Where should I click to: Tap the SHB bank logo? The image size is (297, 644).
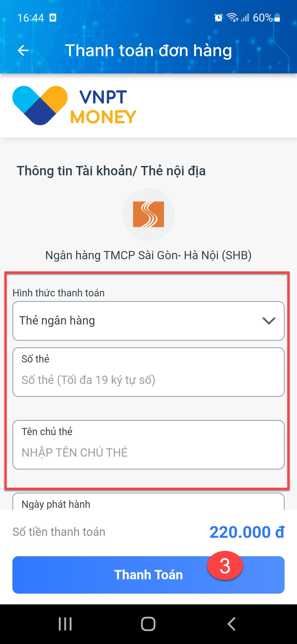pos(148,214)
